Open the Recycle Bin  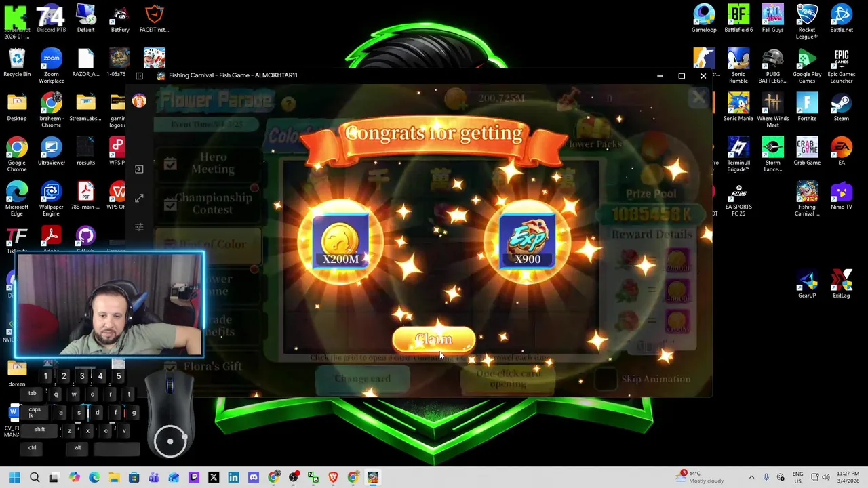(17, 62)
